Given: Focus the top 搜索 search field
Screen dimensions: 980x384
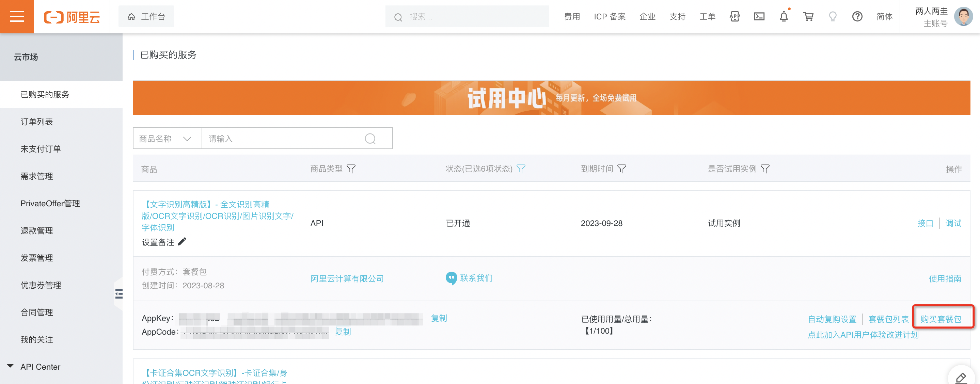Looking at the screenshot, I should point(467,17).
